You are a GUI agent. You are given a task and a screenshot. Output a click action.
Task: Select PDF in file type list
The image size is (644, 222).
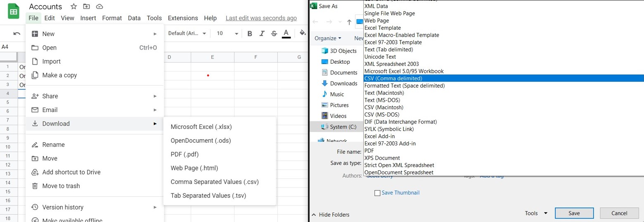[x=503, y=151]
